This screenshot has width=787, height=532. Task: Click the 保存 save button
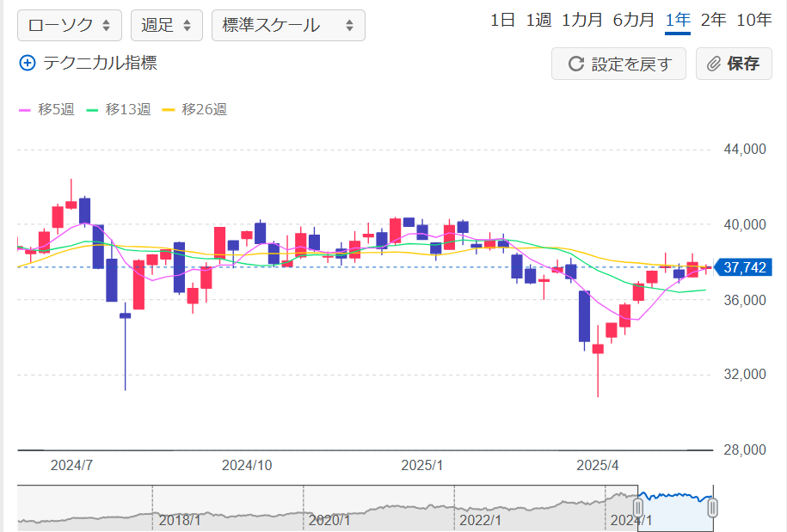point(734,64)
